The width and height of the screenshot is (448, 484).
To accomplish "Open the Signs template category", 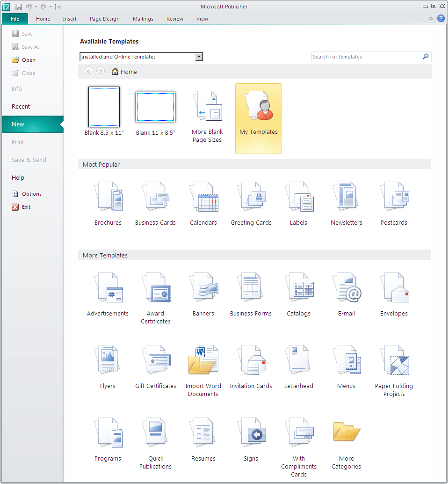I will click(251, 440).
